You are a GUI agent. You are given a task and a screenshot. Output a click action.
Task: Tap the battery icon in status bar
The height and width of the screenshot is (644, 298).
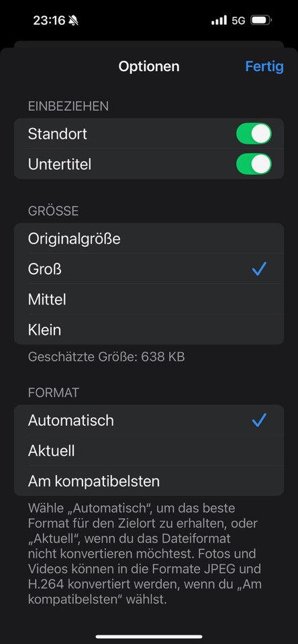click(261, 20)
